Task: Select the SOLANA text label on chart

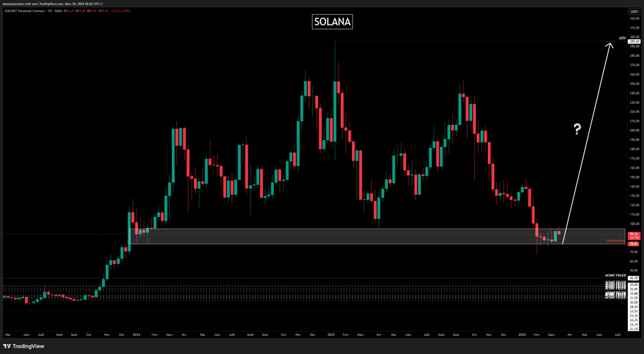Action: pos(332,21)
